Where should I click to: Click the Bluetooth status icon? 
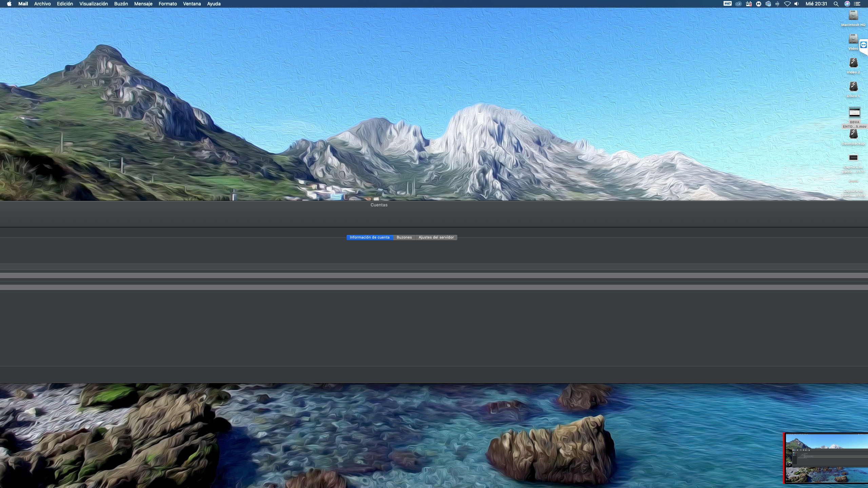(x=777, y=4)
